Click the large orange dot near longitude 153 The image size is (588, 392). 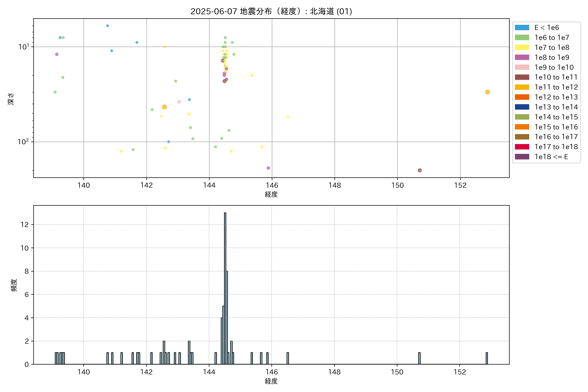(x=487, y=92)
